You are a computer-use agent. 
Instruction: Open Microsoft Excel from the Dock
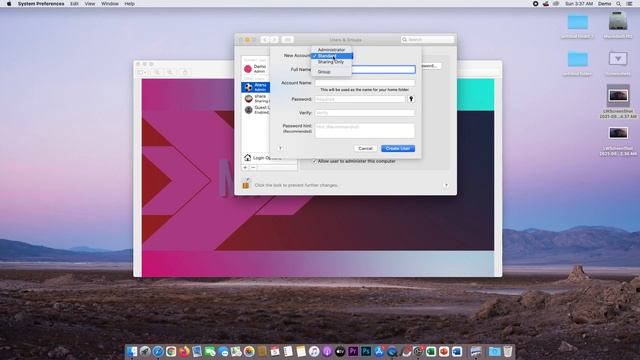click(x=431, y=351)
